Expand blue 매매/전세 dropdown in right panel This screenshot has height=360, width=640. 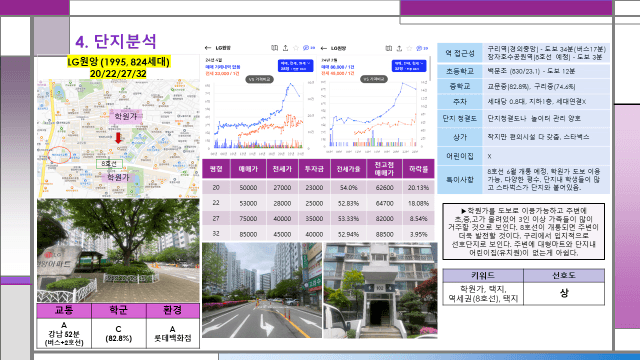click(x=409, y=66)
